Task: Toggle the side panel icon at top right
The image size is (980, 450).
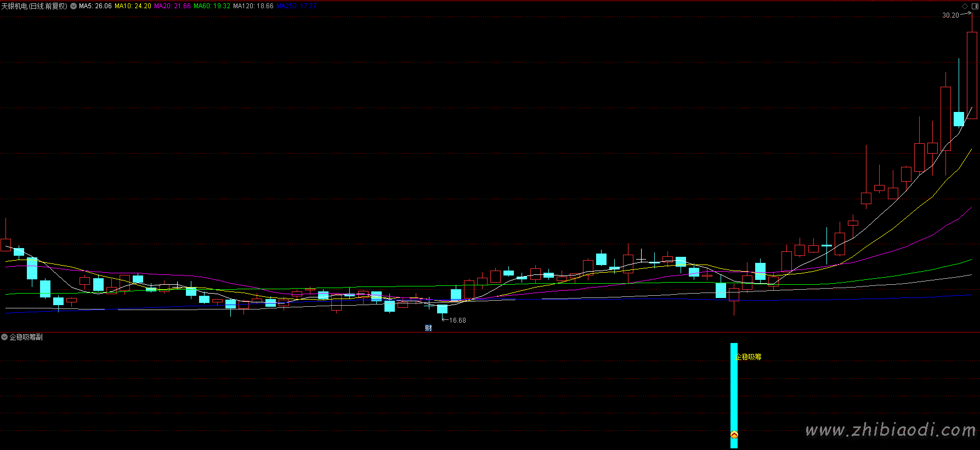Action: [975, 6]
